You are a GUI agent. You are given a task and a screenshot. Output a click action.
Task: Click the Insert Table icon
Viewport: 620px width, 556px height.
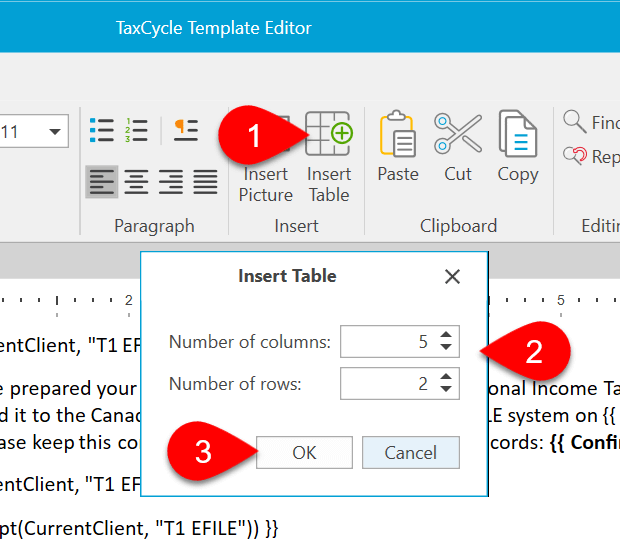pyautogui.click(x=329, y=134)
